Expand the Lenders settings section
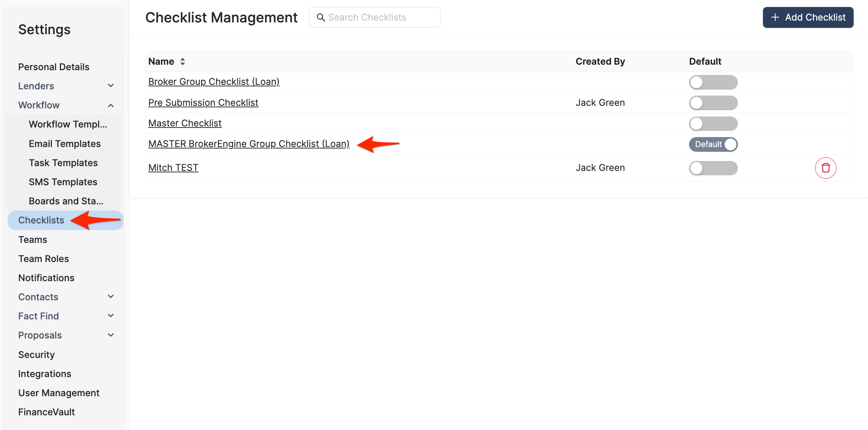The image size is (868, 430). point(111,86)
